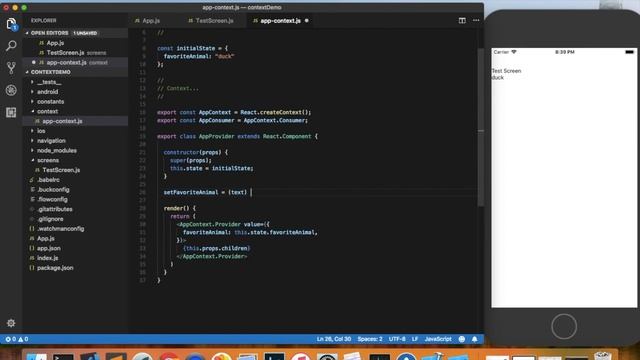
Task: Change line ending via LF entry
Action: click(415, 339)
